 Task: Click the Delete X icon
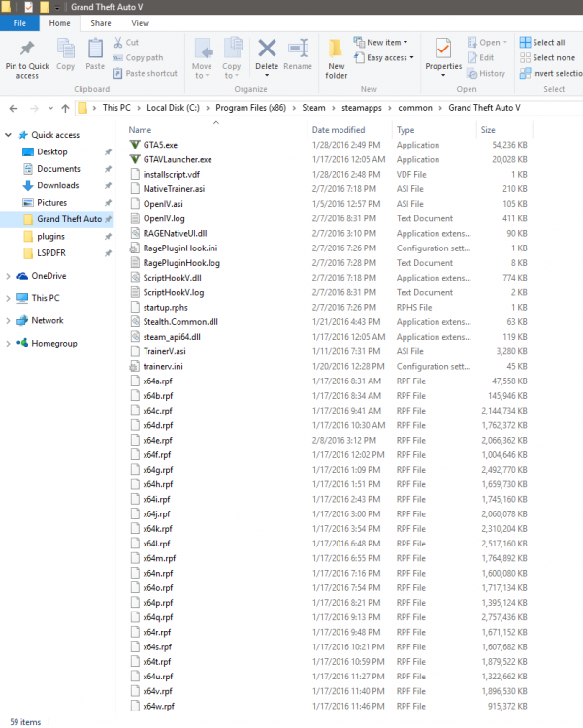tap(267, 49)
